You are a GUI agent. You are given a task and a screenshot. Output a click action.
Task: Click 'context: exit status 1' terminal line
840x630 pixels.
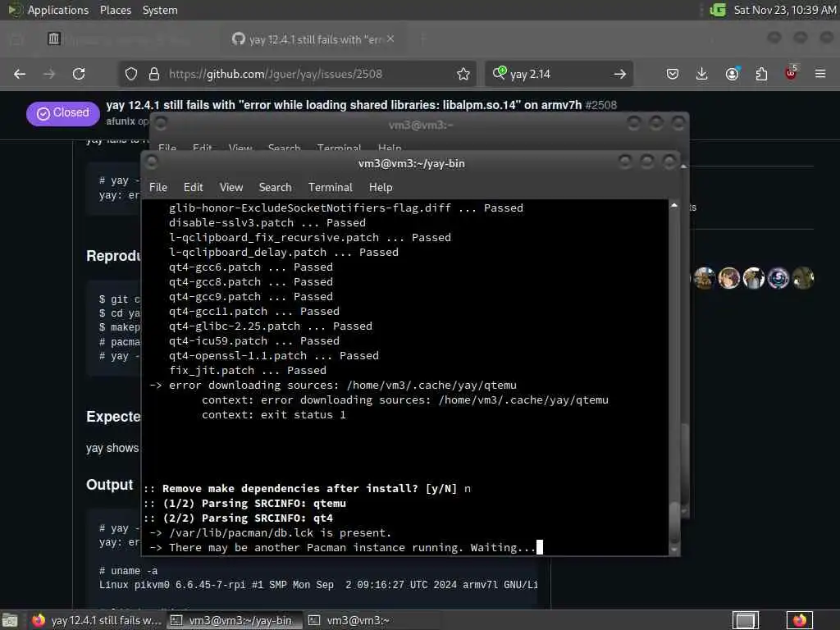pyautogui.click(x=274, y=414)
